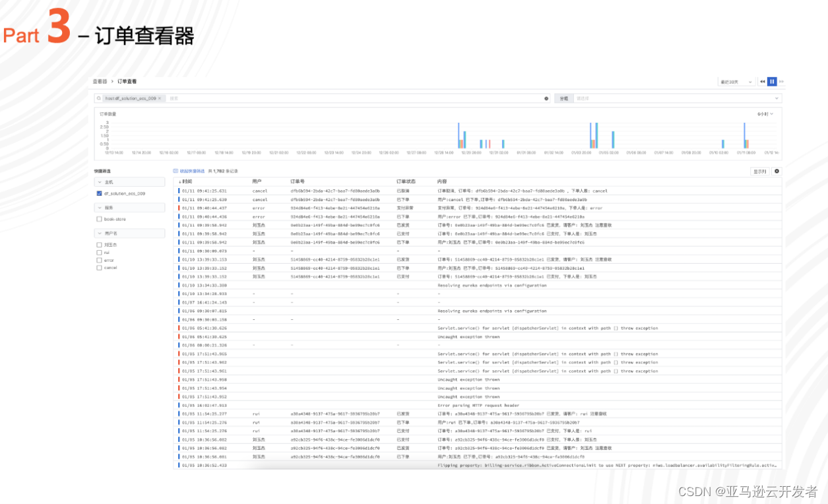Click the blue chart bar near 12/28 20:00
This screenshot has width=828, height=504.
click(x=458, y=135)
